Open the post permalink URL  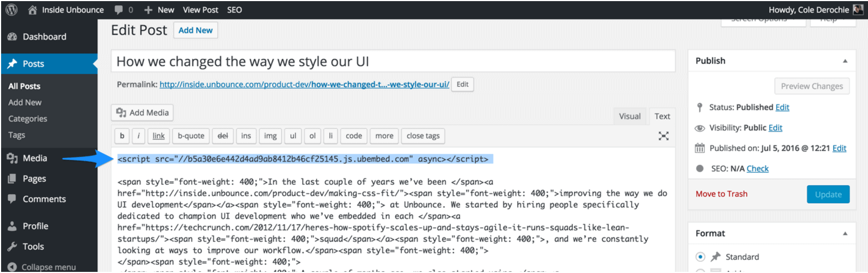point(305,85)
